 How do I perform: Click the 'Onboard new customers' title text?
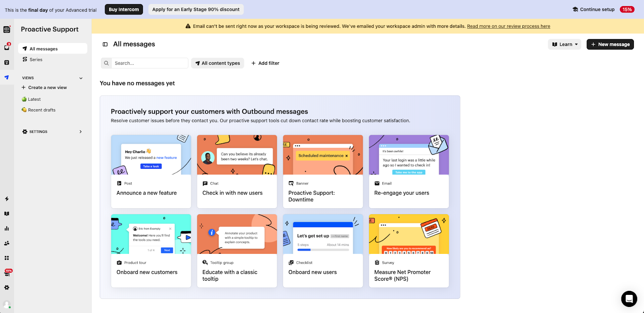click(x=147, y=272)
